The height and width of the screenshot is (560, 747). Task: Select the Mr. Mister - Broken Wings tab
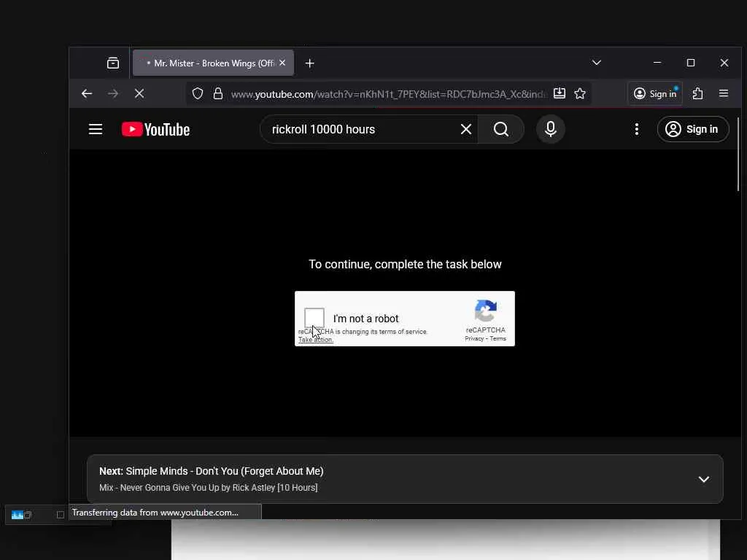tap(213, 63)
